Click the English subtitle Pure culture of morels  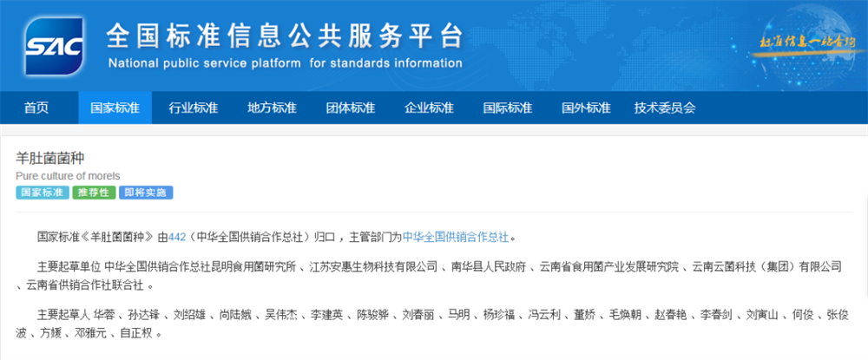pyautogui.click(x=68, y=176)
